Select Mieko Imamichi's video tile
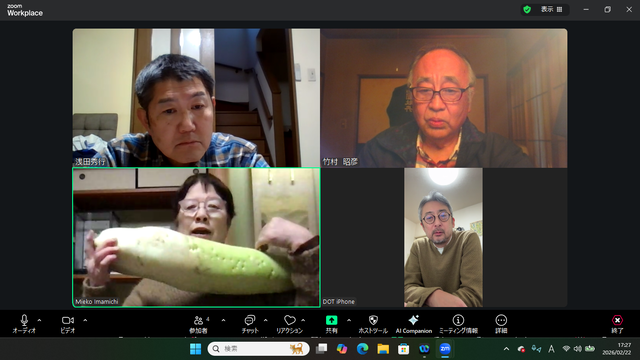The width and height of the screenshot is (640, 360). [x=196, y=237]
